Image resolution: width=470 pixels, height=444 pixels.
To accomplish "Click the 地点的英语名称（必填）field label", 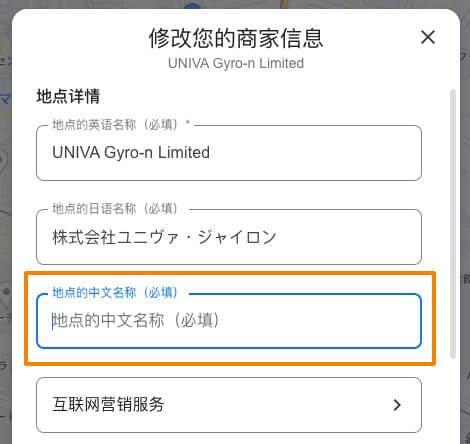I will click(114, 125).
